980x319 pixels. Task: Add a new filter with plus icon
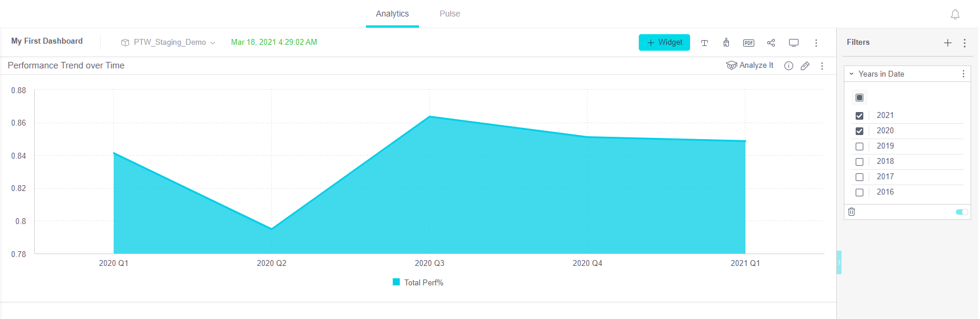pyautogui.click(x=948, y=42)
